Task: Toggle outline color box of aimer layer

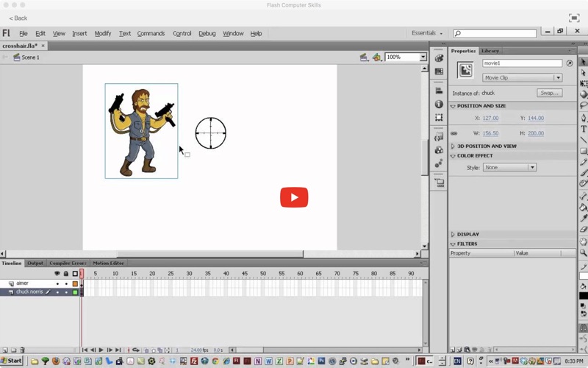Action: click(76, 283)
